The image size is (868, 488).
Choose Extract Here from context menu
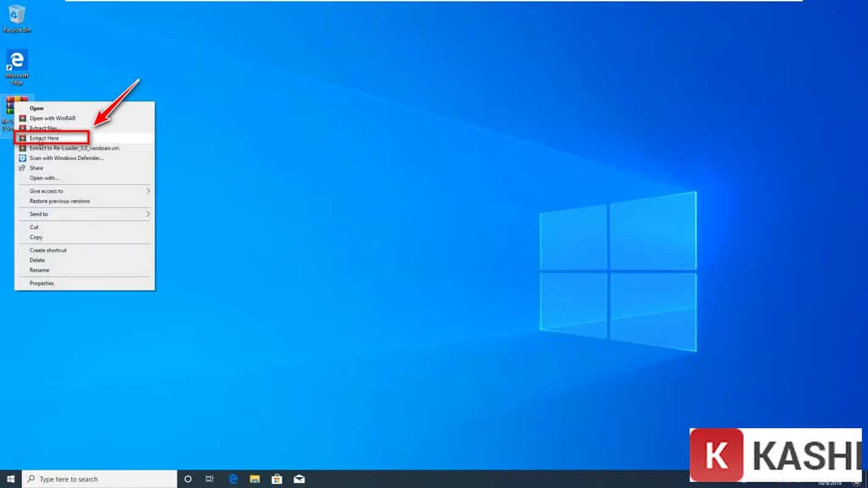45,138
